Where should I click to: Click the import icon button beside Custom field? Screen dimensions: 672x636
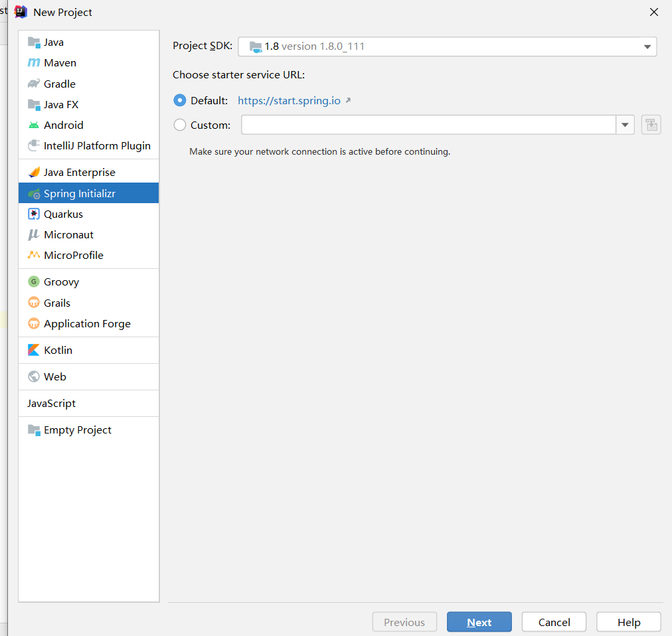click(x=651, y=125)
